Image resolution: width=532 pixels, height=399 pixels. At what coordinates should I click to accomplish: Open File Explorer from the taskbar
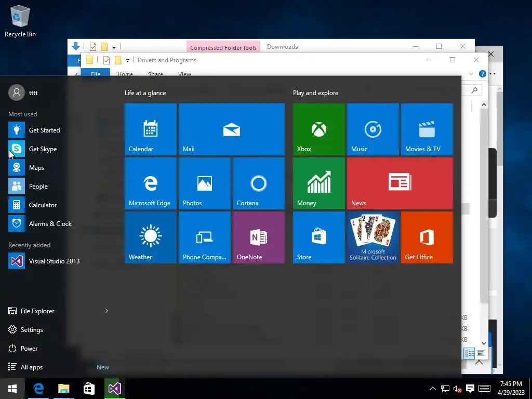[x=64, y=389]
